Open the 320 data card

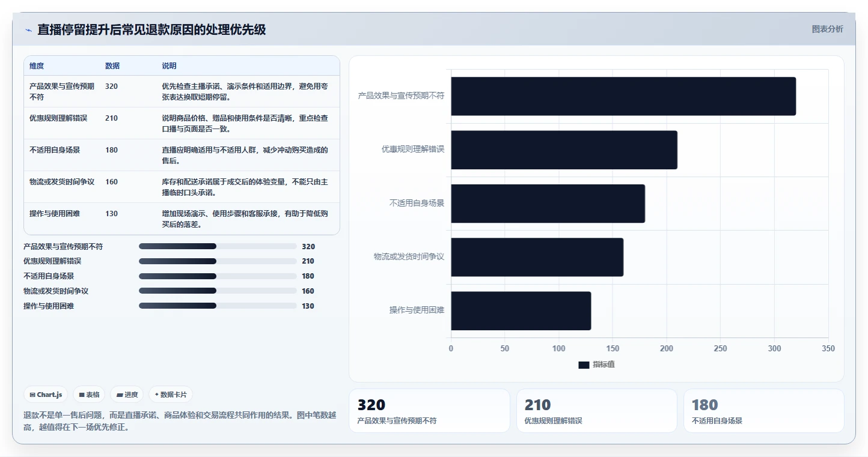tap(429, 411)
